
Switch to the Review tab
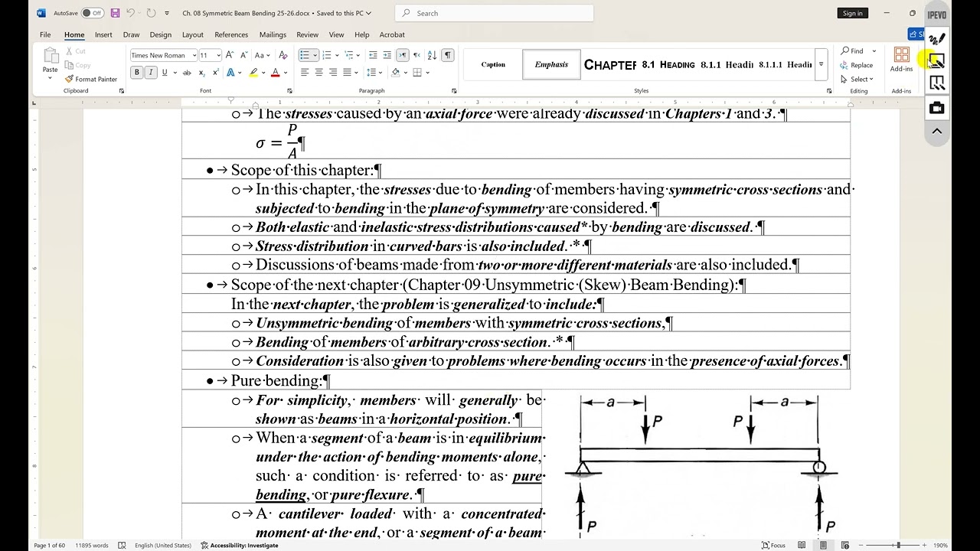pyautogui.click(x=307, y=34)
